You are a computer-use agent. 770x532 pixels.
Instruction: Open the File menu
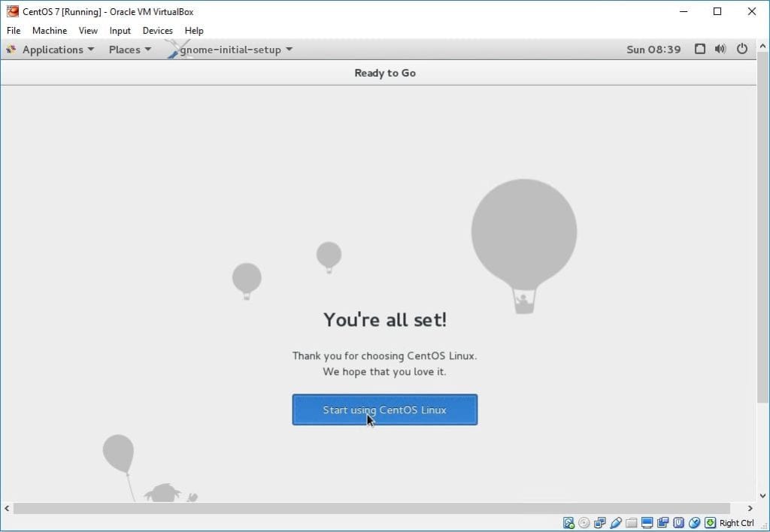[x=14, y=30]
